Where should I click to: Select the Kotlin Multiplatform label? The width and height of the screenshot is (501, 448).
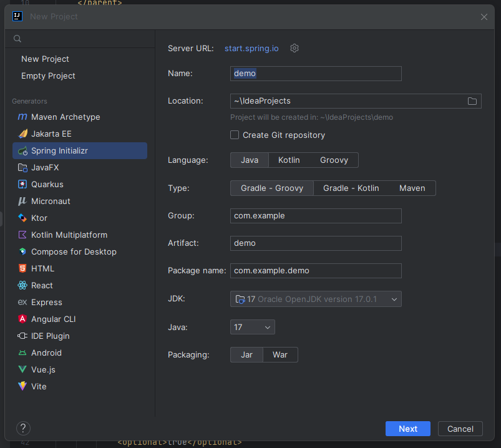point(69,235)
